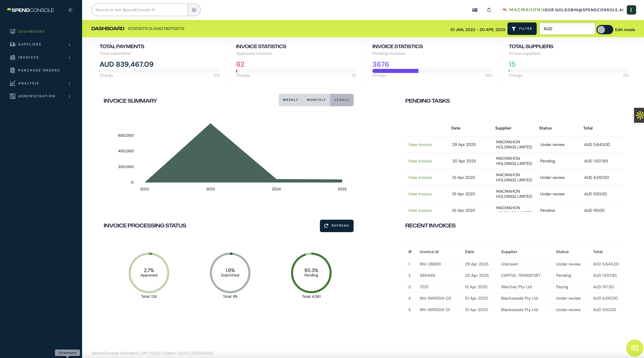Image resolution: width=644 pixels, height=358 pixels.
Task: Open View Invoice link for 29 Apr 2025
Action: click(x=420, y=145)
